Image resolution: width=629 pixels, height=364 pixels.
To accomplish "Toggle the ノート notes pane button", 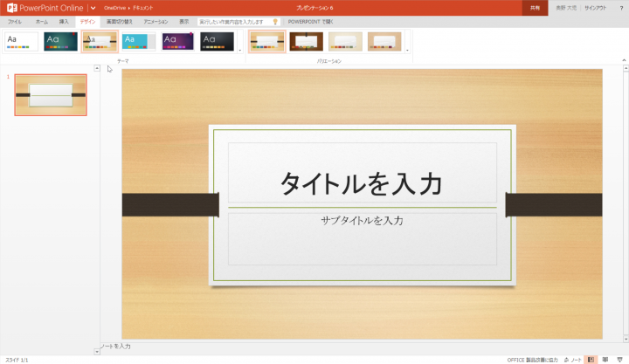I will pyautogui.click(x=572, y=360).
